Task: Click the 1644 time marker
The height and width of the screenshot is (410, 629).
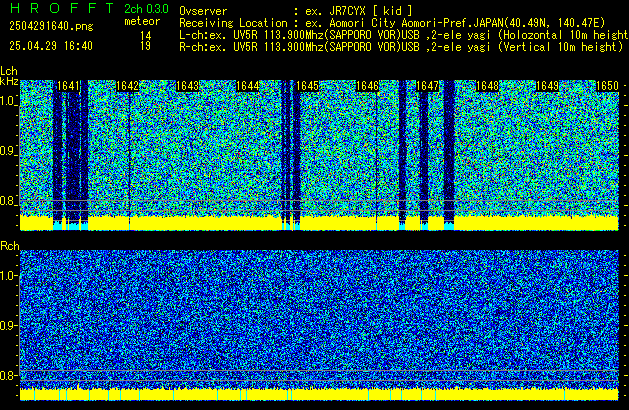Action: [x=248, y=86]
